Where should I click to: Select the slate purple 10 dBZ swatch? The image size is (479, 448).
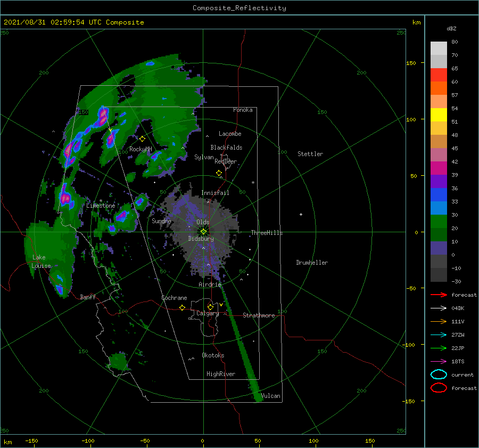[x=439, y=248]
